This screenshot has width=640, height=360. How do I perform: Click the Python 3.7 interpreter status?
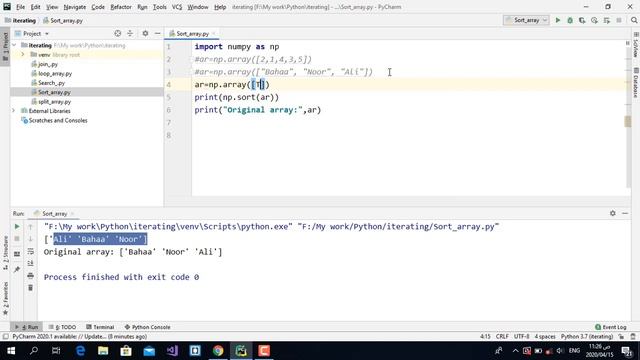point(587,336)
